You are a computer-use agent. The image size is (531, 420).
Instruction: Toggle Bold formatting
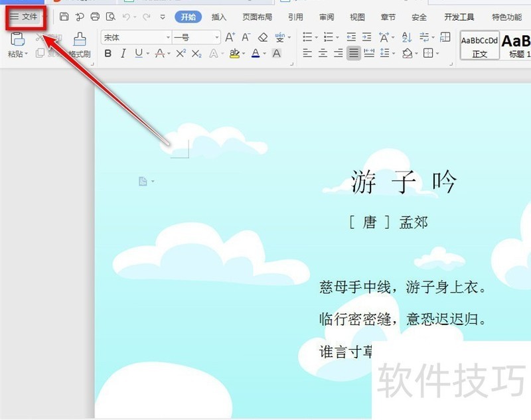pyautogui.click(x=108, y=53)
